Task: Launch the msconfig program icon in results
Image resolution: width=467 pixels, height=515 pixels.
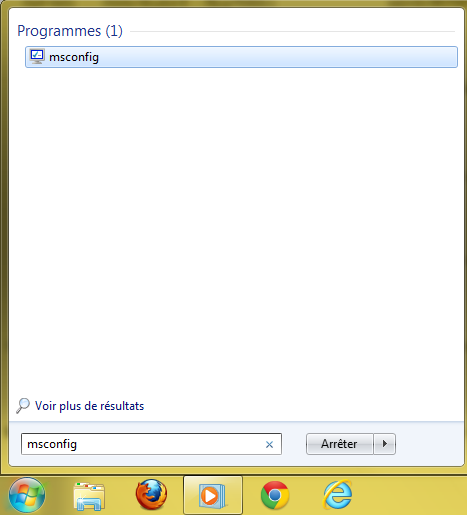Action: pyautogui.click(x=37, y=57)
